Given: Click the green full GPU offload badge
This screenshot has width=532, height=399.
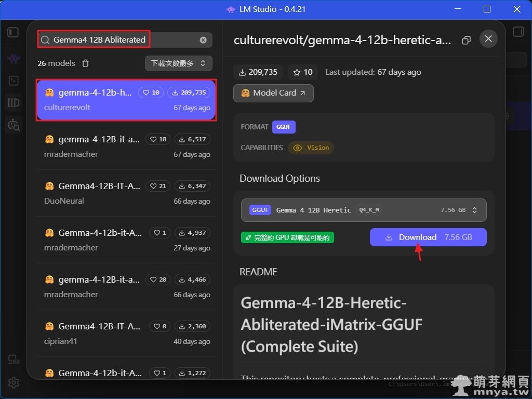Looking at the screenshot, I should (x=287, y=237).
